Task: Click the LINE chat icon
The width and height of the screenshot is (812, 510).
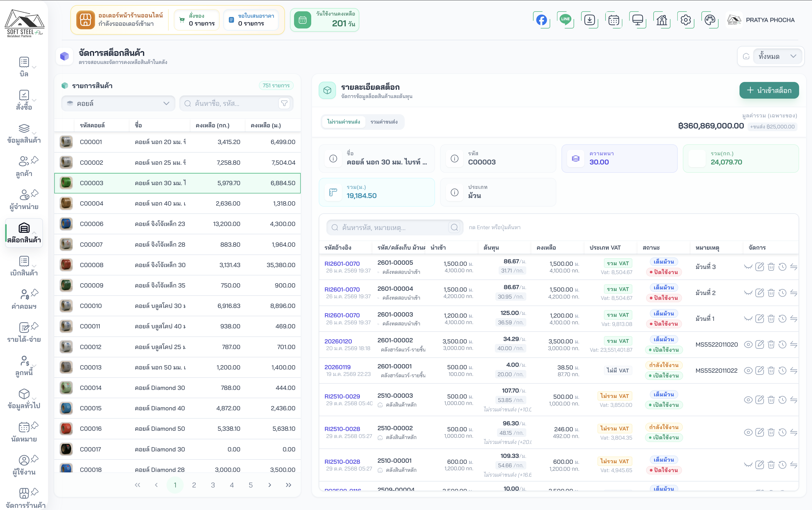Action: 565,20
